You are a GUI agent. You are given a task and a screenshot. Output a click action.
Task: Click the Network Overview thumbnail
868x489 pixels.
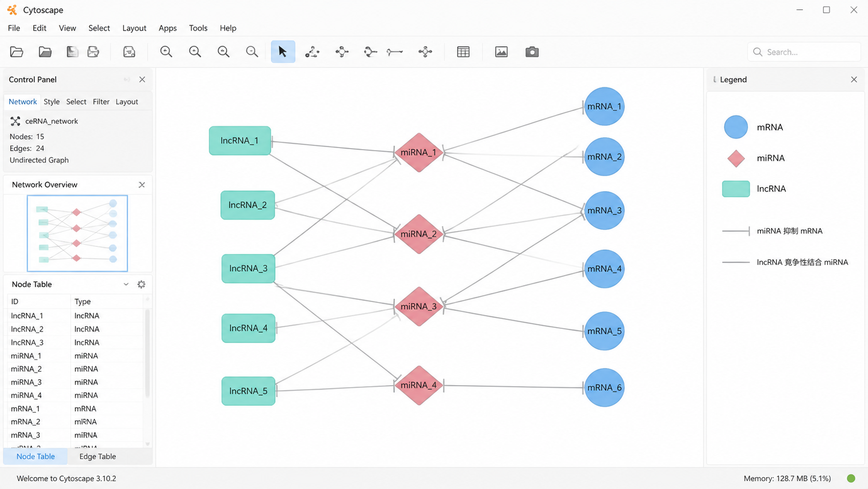(x=77, y=233)
